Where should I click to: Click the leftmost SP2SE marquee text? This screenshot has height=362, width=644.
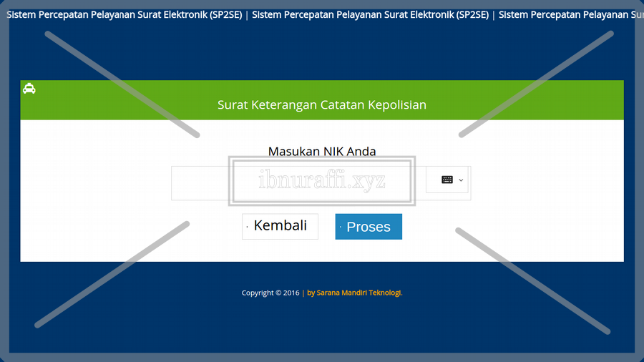pyautogui.click(x=124, y=15)
